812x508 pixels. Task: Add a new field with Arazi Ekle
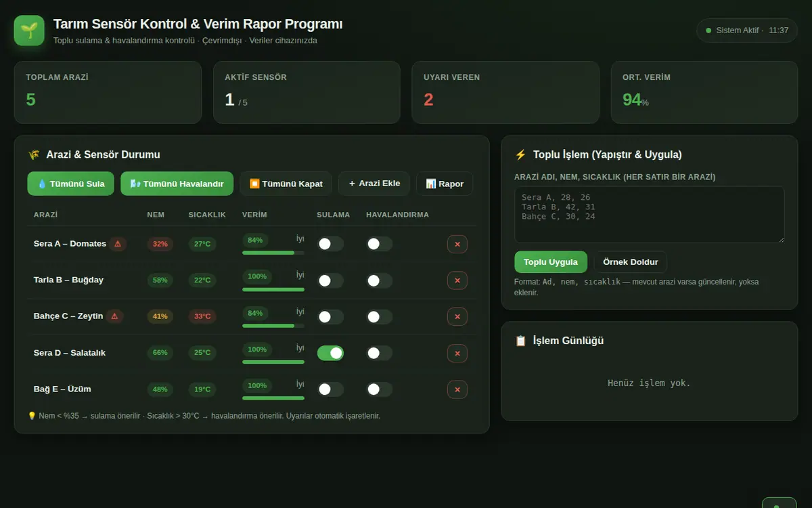pos(374,184)
